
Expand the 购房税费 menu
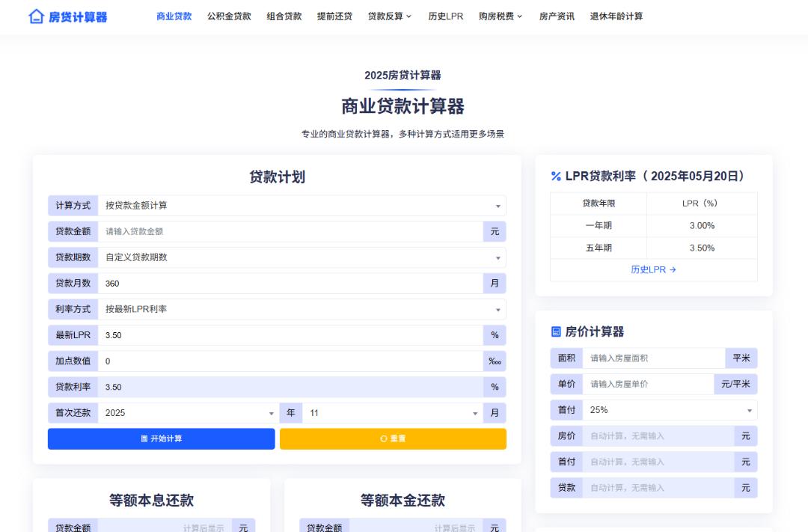501,16
